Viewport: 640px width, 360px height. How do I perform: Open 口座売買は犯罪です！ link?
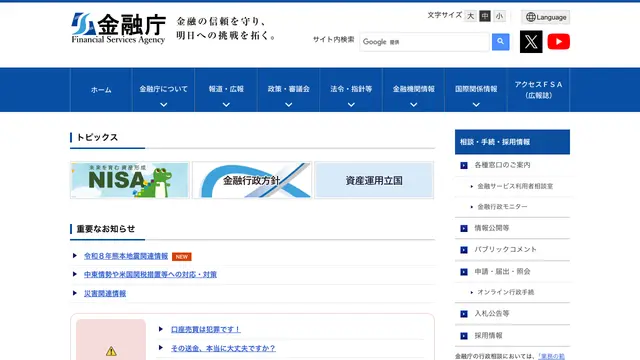206,329
